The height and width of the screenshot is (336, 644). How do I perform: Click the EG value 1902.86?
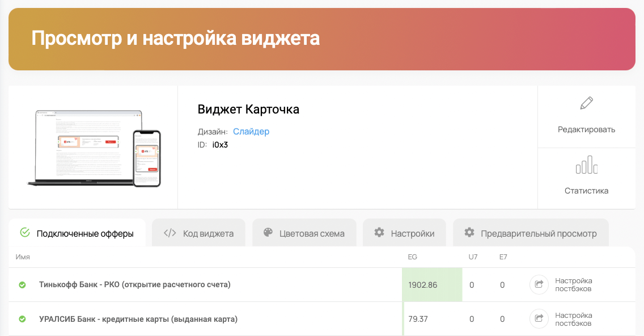point(423,285)
